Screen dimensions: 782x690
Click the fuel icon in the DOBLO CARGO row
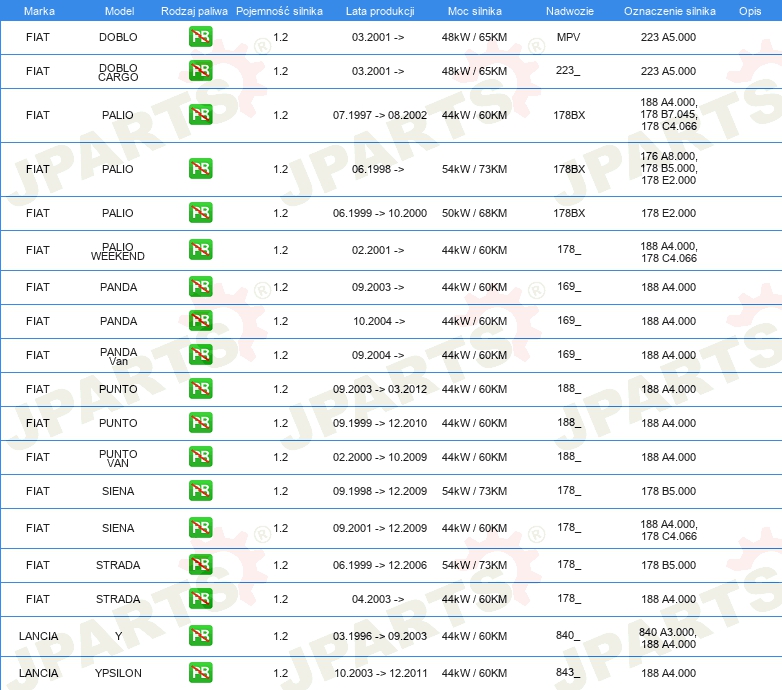[200, 71]
